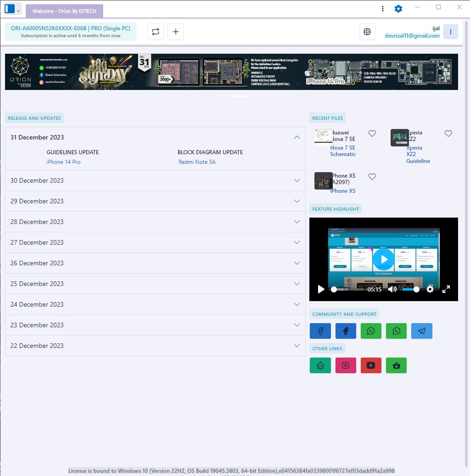Open sidebar layout dropdown arrow
470x476 pixels.
coord(18,11)
